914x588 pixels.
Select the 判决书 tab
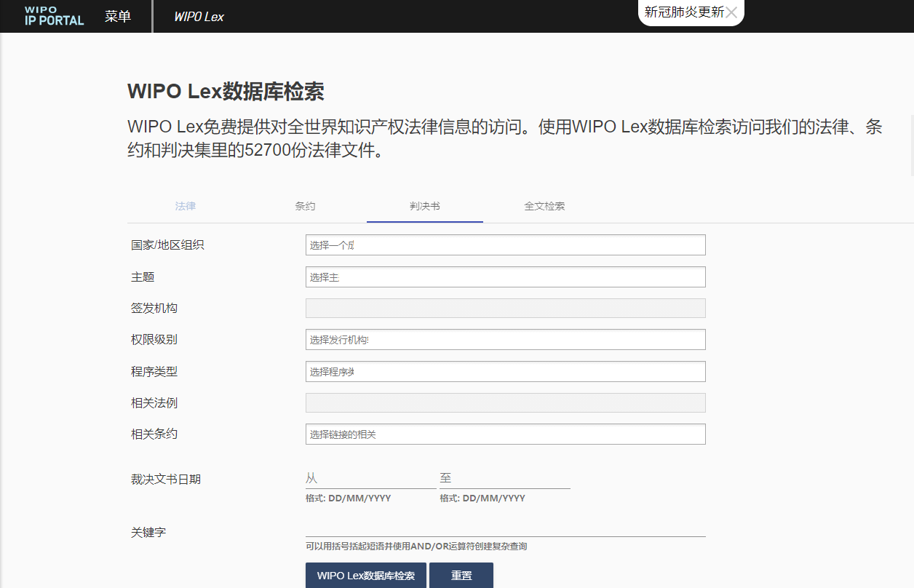click(x=425, y=206)
